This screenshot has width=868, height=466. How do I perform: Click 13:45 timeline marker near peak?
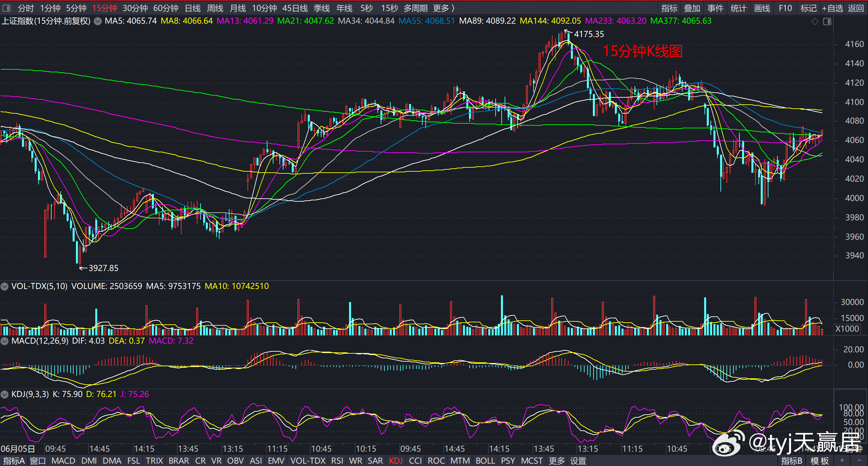click(544, 449)
